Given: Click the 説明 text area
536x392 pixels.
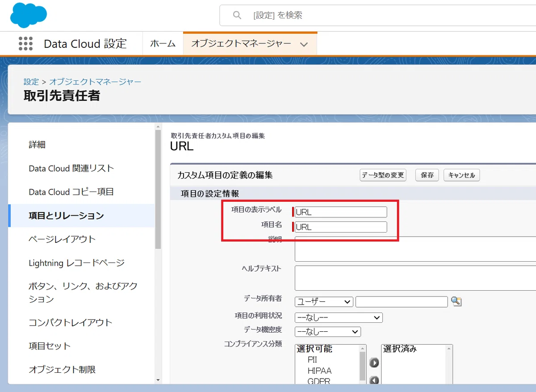Looking at the screenshot, I should coord(415,249).
